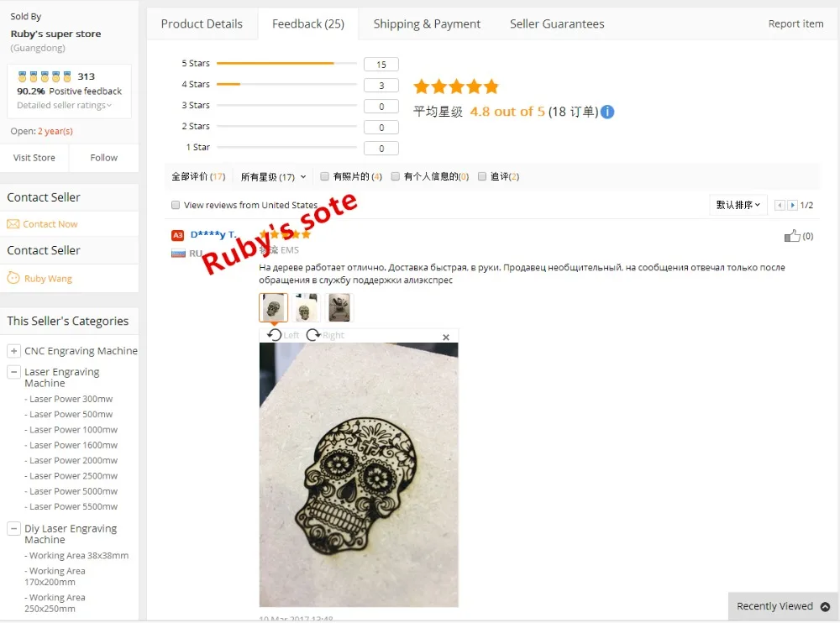The height and width of the screenshot is (623, 840).
Task: Rotate review photo left
Action: (x=275, y=335)
